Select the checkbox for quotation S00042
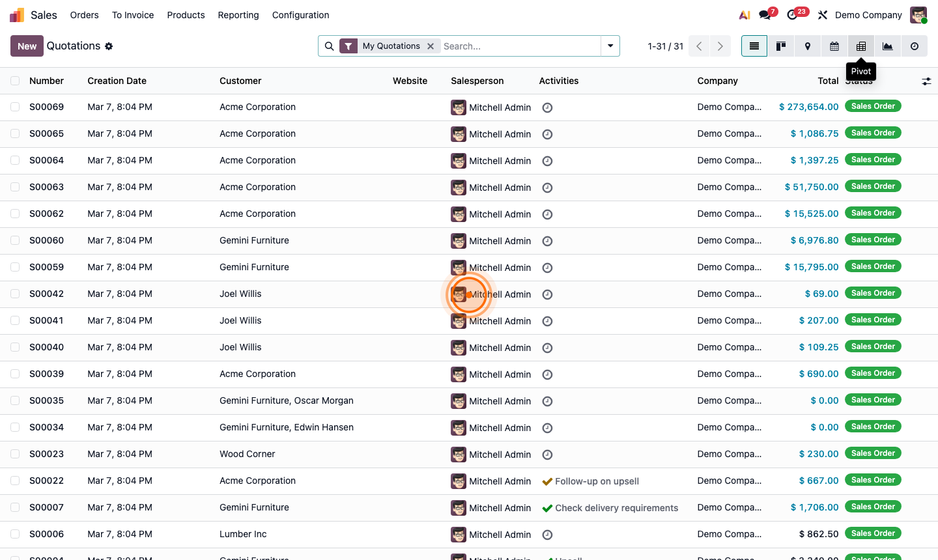This screenshot has width=938, height=560. coord(15,294)
